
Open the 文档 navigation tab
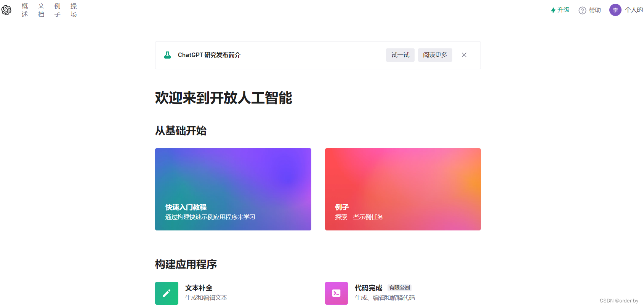[41, 10]
